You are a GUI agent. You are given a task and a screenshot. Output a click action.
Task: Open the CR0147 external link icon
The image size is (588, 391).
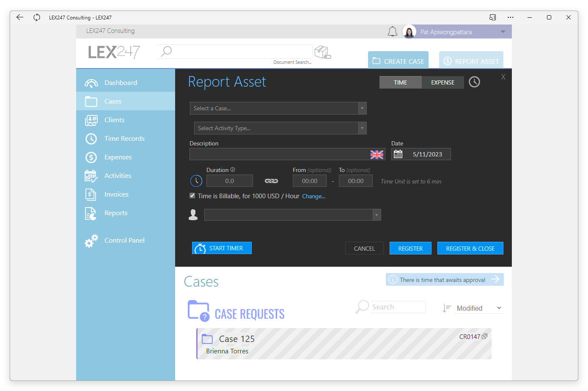pos(485,336)
